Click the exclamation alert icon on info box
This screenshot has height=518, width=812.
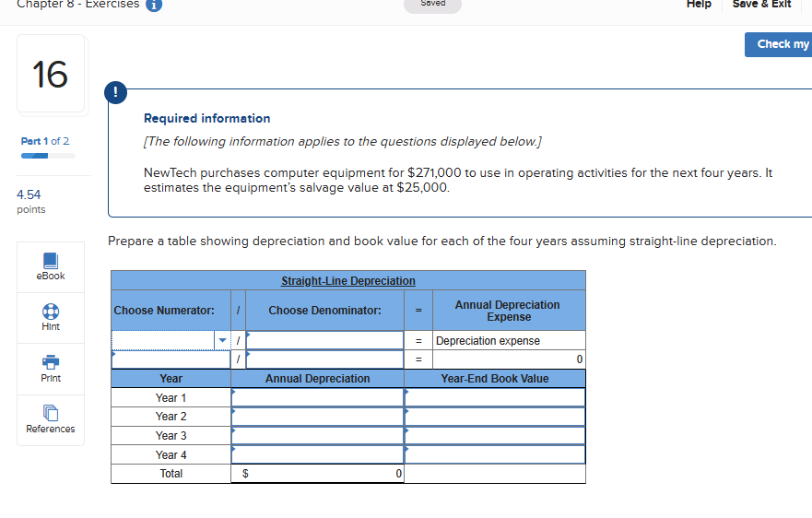pos(115,92)
